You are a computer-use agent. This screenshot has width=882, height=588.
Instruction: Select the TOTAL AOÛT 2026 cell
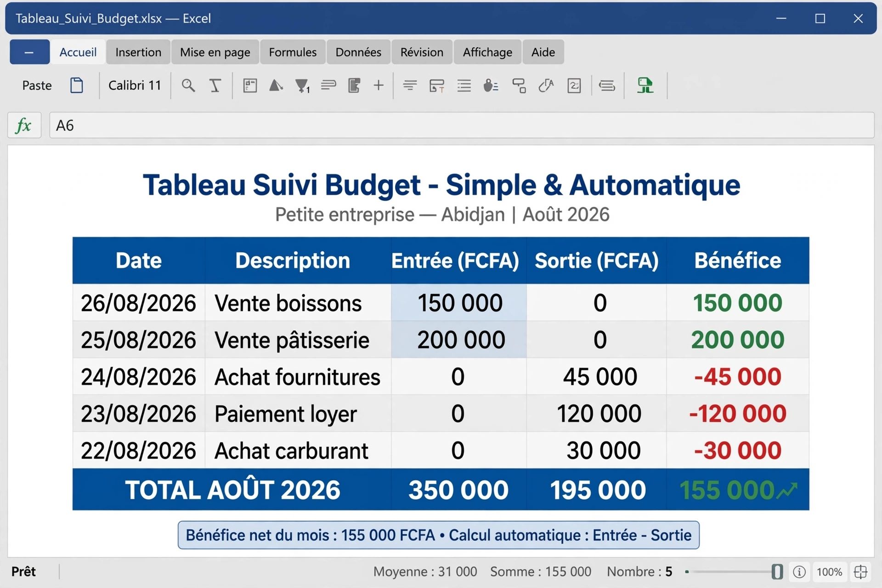click(232, 490)
